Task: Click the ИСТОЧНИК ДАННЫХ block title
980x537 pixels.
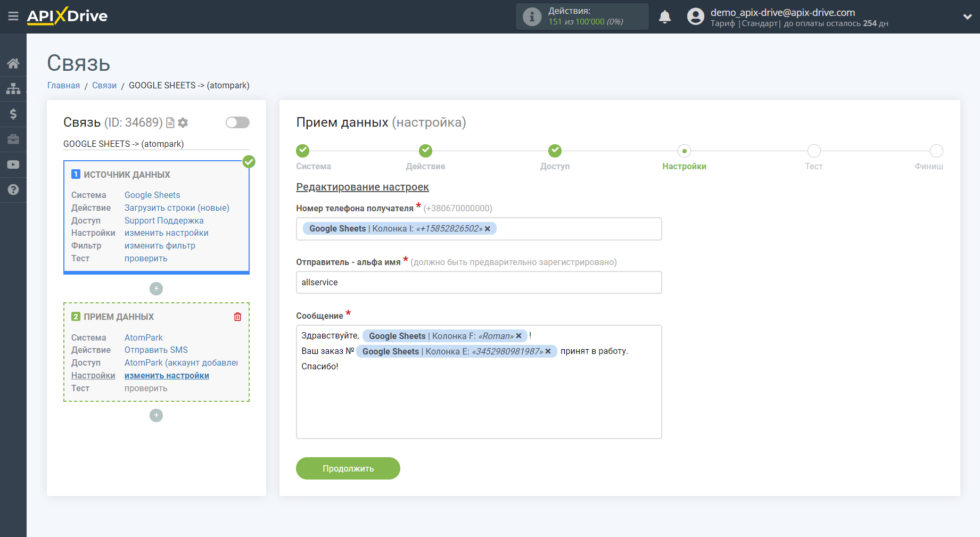Action: click(127, 175)
